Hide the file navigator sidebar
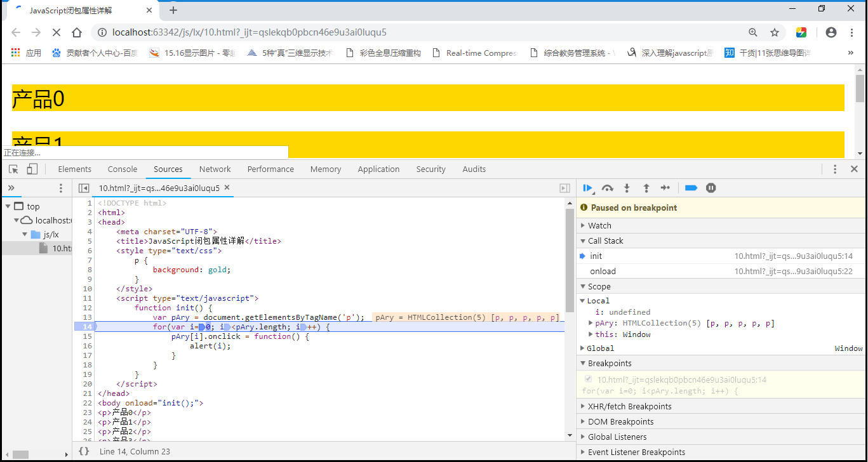The image size is (868, 462). click(x=84, y=188)
